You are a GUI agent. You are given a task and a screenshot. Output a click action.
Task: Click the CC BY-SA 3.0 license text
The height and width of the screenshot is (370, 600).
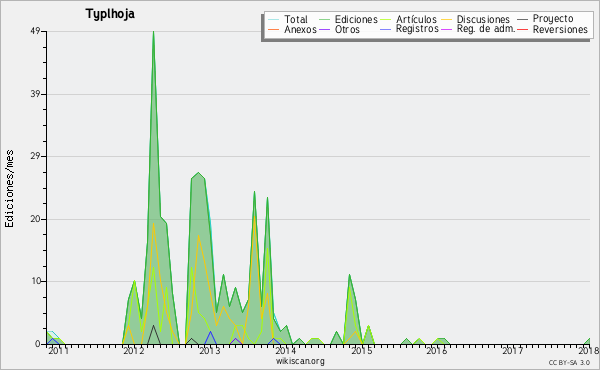point(569,362)
